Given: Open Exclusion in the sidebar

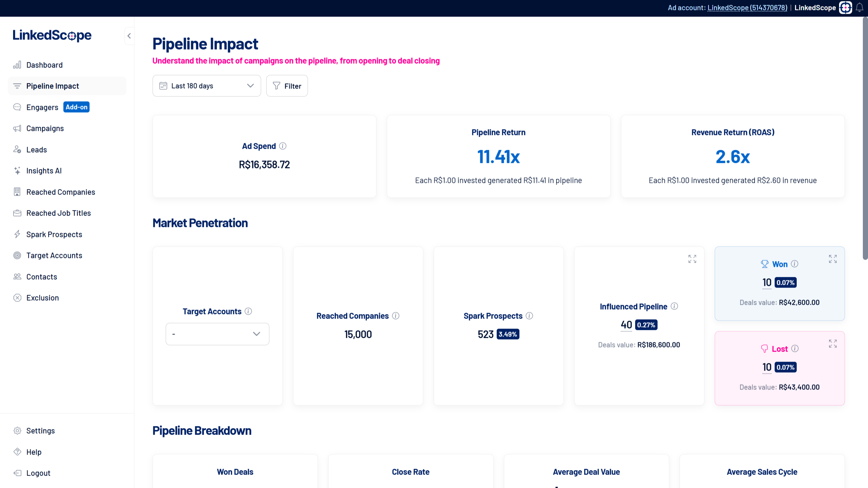Looking at the screenshot, I should tap(67, 298).
